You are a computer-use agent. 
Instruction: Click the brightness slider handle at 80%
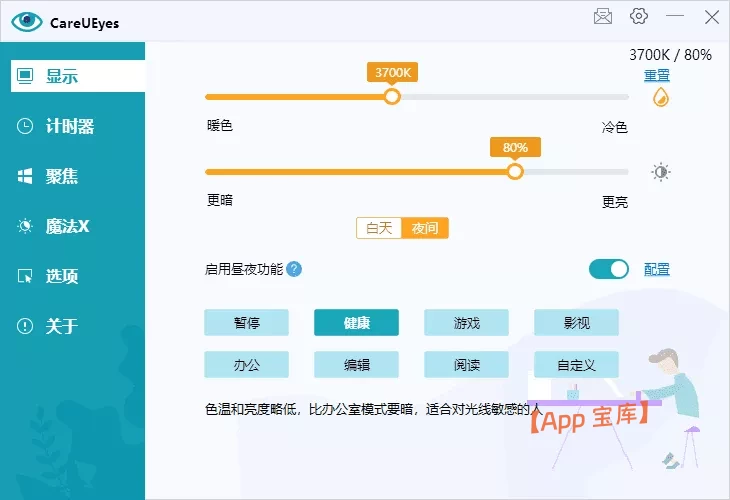click(515, 172)
